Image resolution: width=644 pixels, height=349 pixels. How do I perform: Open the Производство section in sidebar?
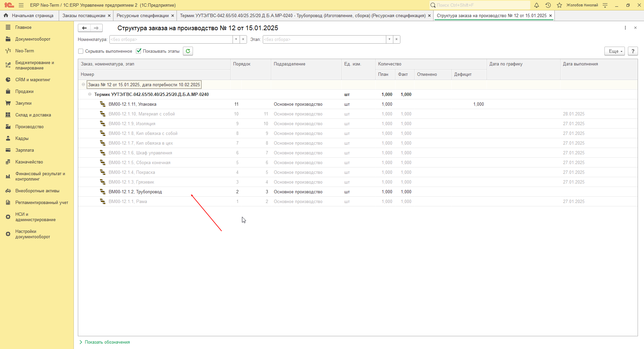(30, 127)
